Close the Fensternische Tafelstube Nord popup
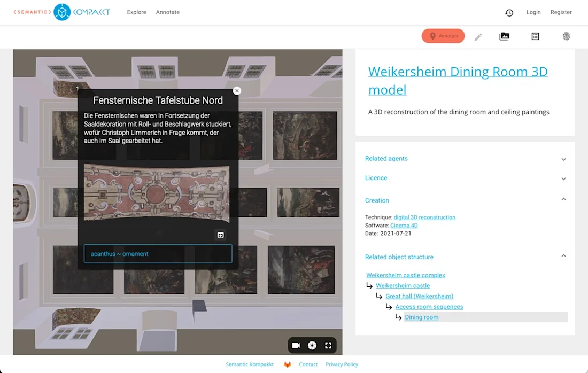 click(x=237, y=91)
